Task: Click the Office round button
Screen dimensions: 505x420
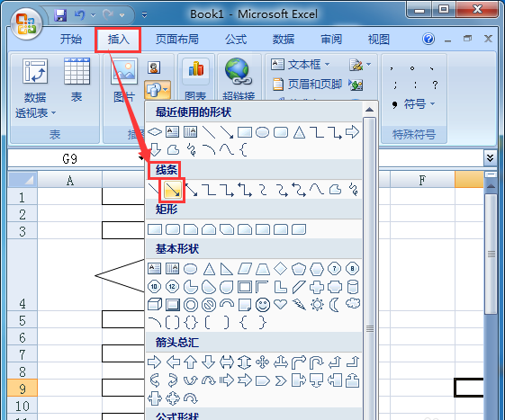Action: pos(26,24)
